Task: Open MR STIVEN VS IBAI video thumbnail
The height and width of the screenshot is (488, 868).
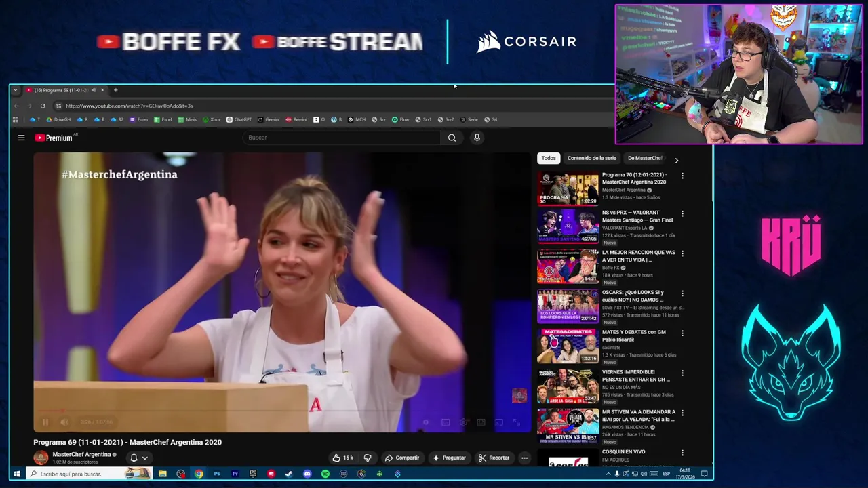Action: click(x=568, y=426)
